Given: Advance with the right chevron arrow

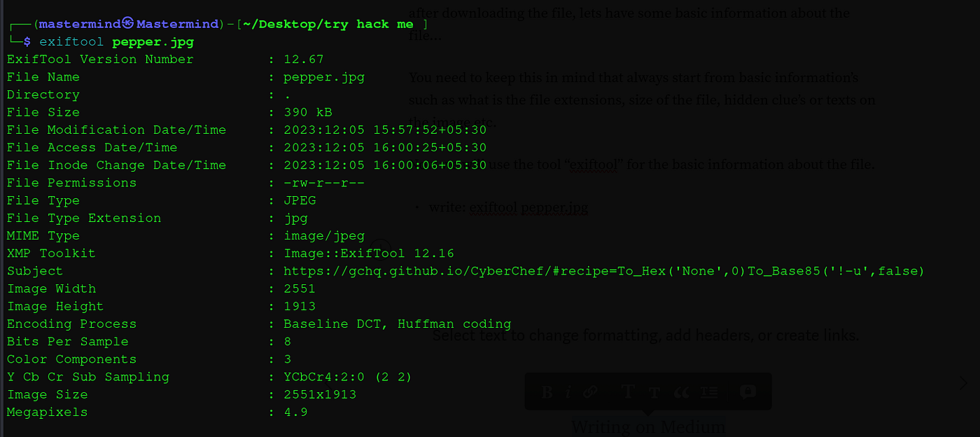Looking at the screenshot, I should coord(964,382).
